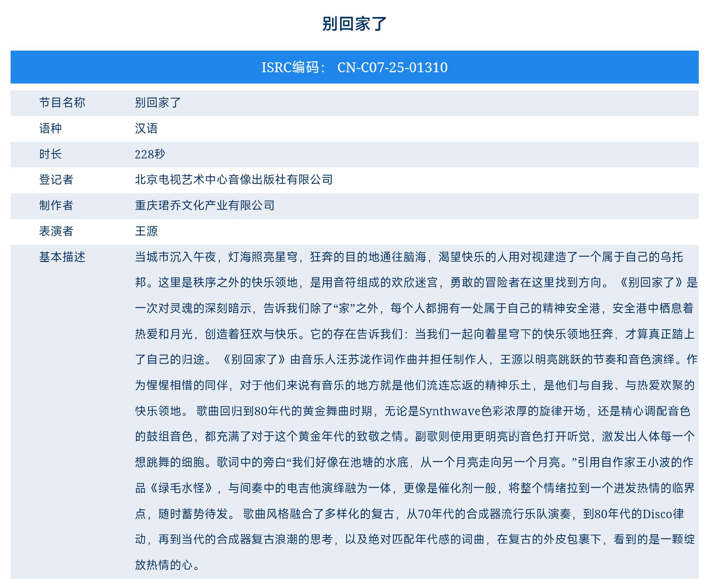The height and width of the screenshot is (588, 708).
Task: Click the program name value 别回家了
Action: (x=158, y=103)
